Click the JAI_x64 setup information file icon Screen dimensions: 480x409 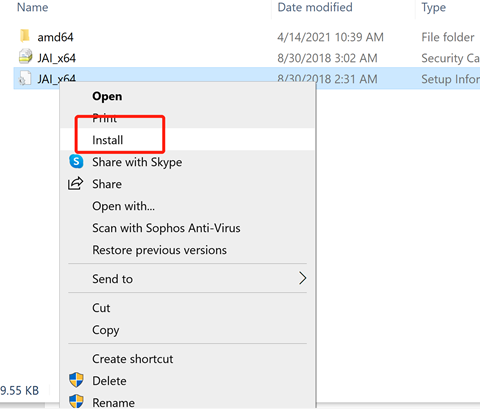pyautogui.click(x=25, y=78)
